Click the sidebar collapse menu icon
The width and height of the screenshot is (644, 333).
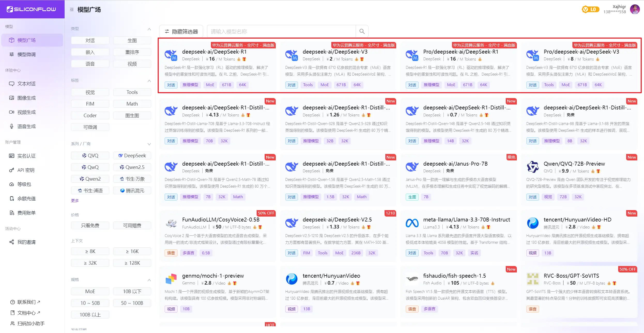click(x=72, y=10)
